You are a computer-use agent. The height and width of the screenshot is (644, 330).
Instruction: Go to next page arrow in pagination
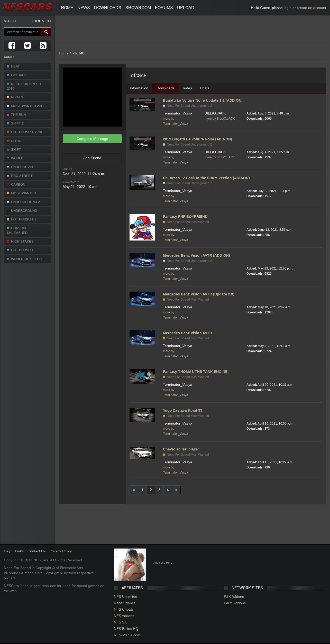pyautogui.click(x=176, y=490)
